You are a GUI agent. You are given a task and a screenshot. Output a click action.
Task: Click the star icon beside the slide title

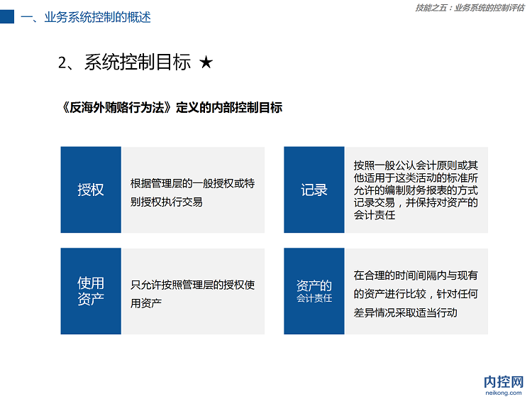pos(206,63)
